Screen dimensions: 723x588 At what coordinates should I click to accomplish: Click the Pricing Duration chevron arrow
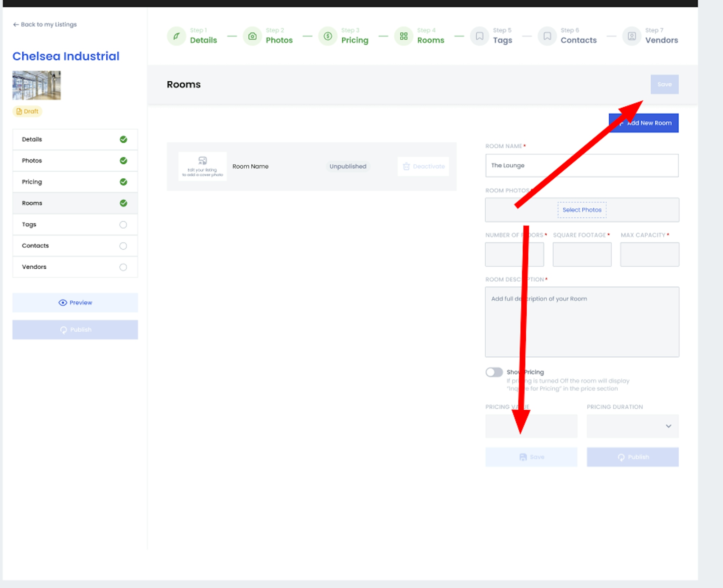click(668, 426)
